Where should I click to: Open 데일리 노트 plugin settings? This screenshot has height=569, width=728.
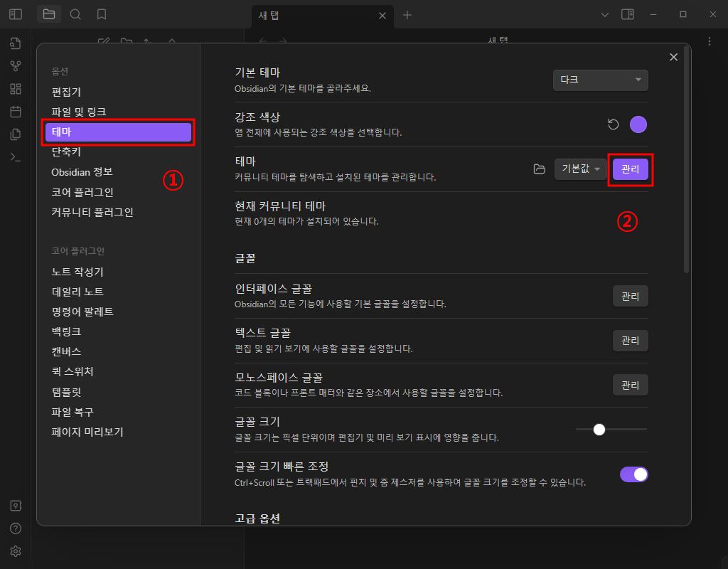click(117, 292)
